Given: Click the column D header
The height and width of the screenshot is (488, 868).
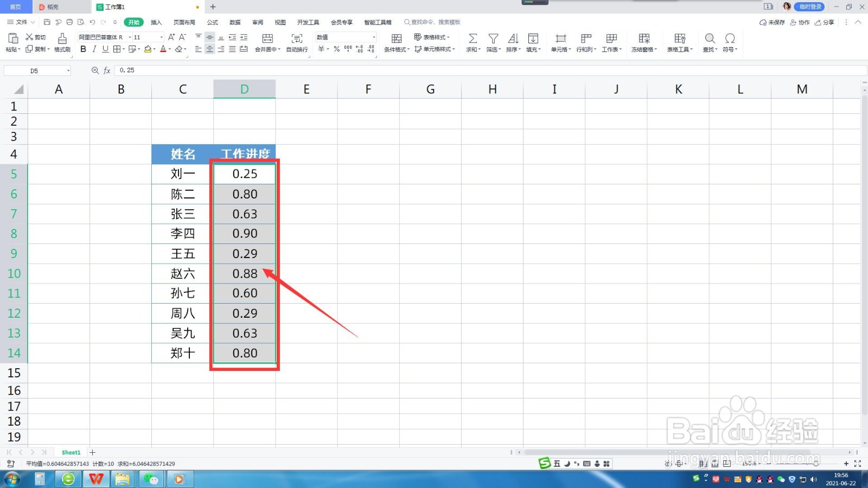Looking at the screenshot, I should pos(245,89).
